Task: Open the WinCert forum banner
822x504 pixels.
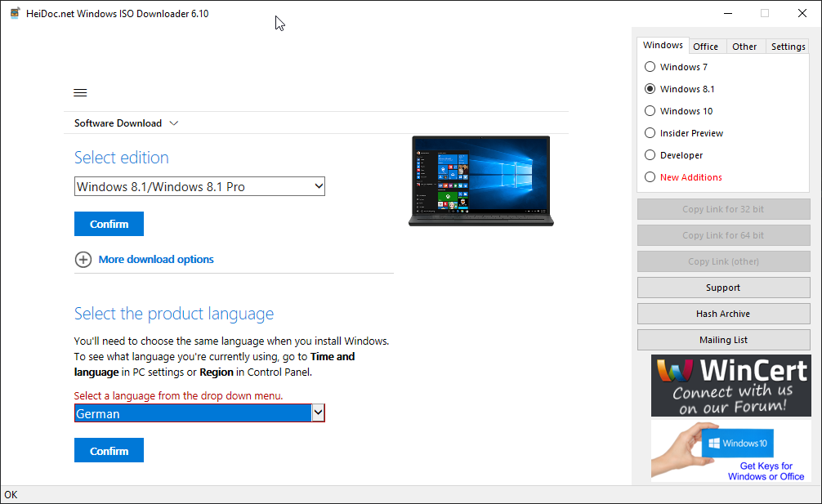Action: (730, 386)
